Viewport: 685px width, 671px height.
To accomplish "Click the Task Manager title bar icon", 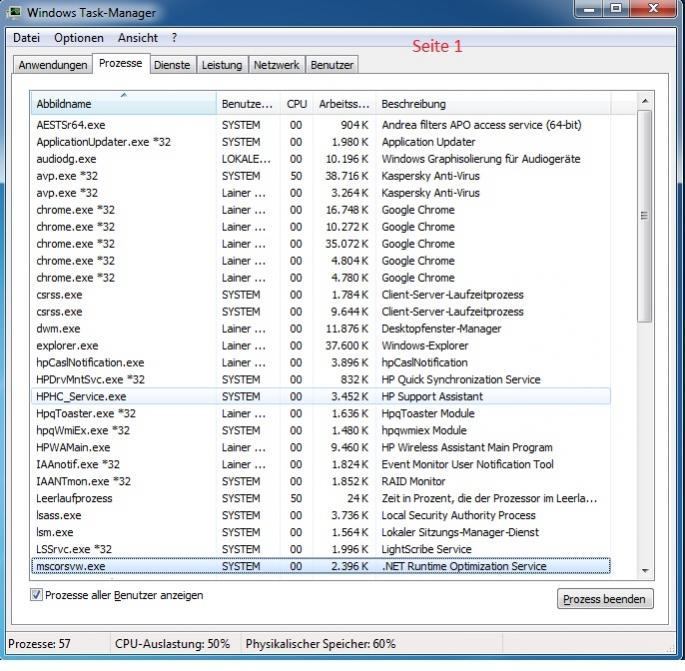I will point(14,12).
